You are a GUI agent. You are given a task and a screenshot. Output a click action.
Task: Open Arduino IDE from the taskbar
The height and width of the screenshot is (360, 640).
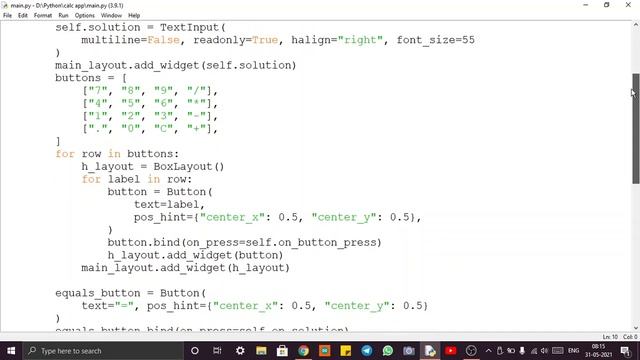(324, 351)
